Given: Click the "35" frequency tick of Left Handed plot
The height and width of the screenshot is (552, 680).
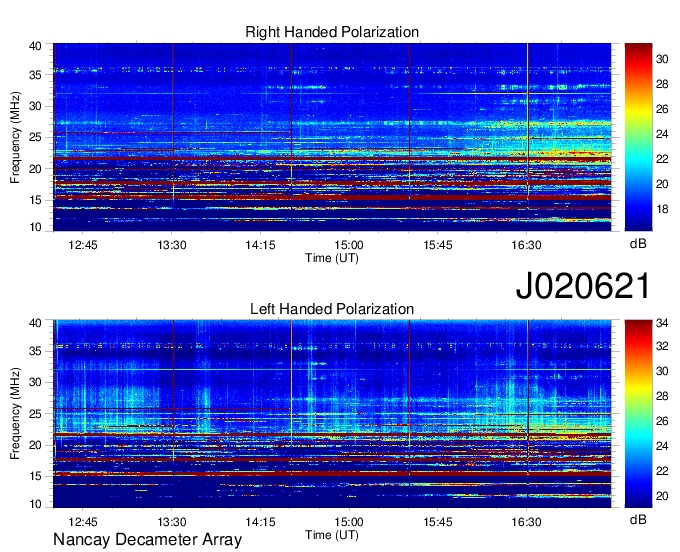Looking at the screenshot, I should (x=36, y=351).
